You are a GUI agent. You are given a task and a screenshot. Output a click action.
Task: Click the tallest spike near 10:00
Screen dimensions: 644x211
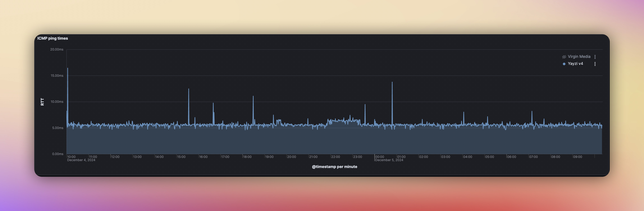pos(68,68)
